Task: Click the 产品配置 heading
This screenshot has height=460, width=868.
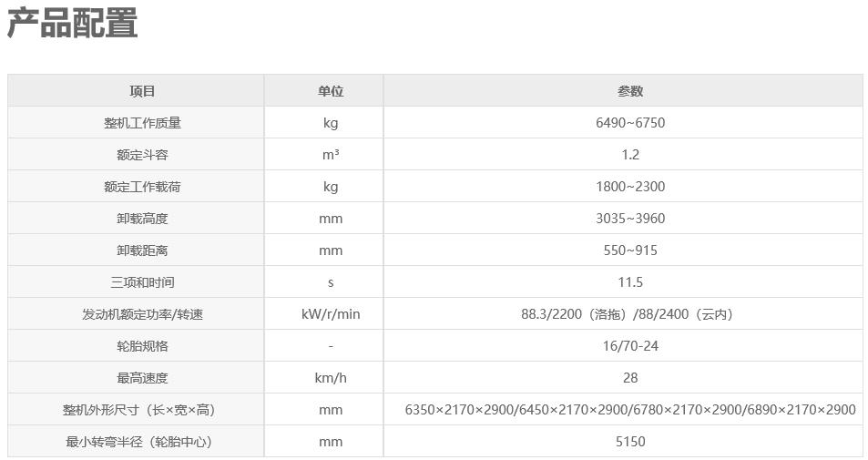Action: pyautogui.click(x=73, y=24)
